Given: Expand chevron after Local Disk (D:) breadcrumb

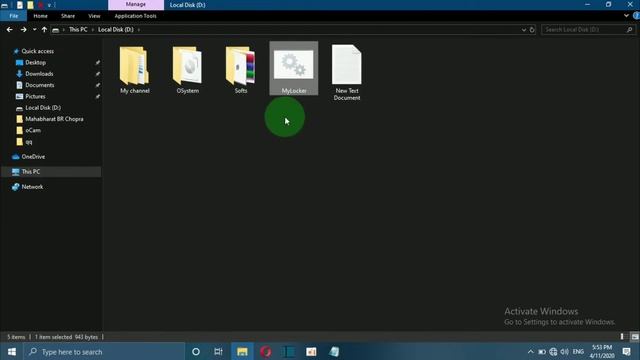Looking at the screenshot, I should [138, 29].
